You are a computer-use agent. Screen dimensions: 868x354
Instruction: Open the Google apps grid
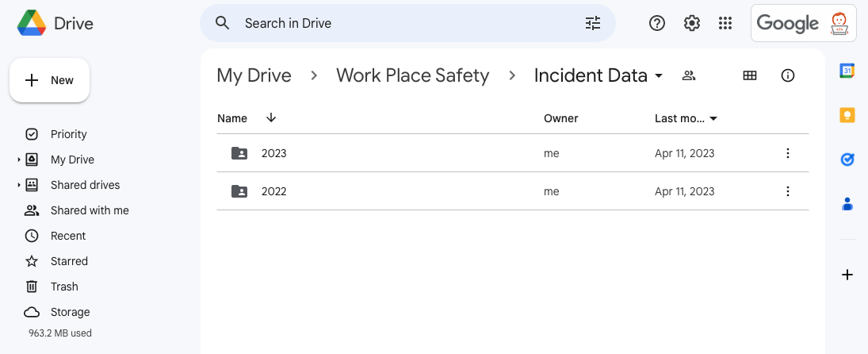(x=725, y=23)
